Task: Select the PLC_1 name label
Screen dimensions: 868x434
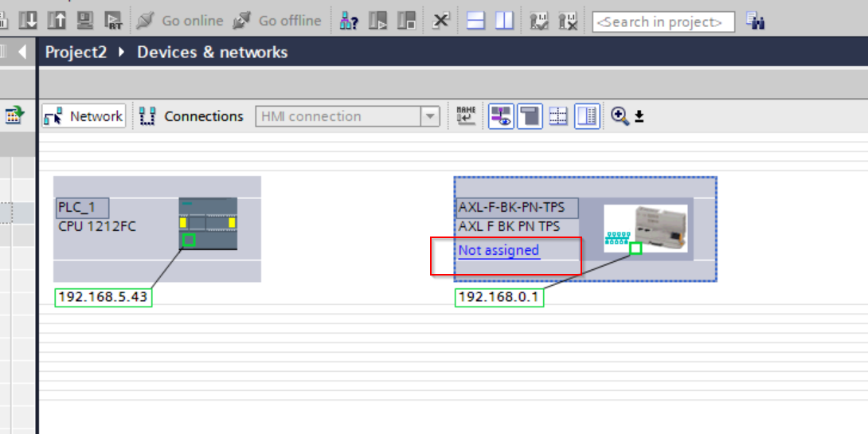Action: click(82, 208)
